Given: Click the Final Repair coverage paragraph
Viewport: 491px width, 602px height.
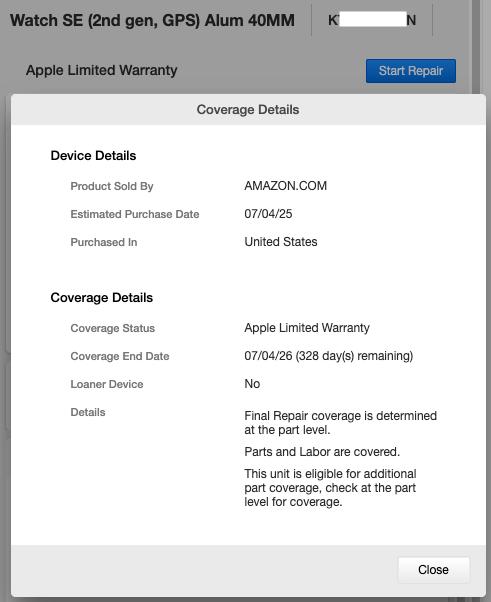Looking at the screenshot, I should click(341, 423).
